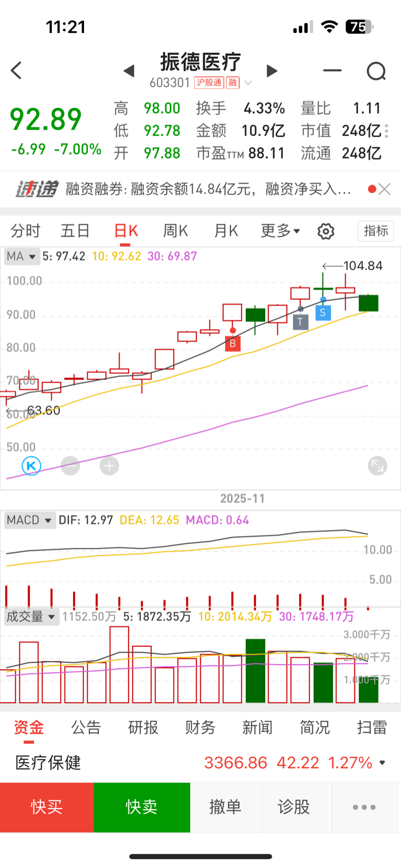The image size is (401, 868).
Task: Open the 简况 tab
Action: (x=315, y=727)
